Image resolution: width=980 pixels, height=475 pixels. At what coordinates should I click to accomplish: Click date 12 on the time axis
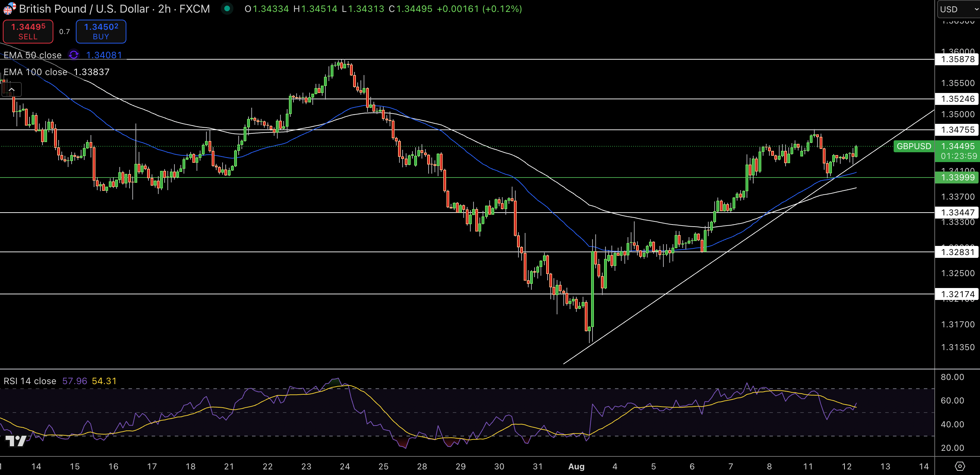(x=847, y=466)
